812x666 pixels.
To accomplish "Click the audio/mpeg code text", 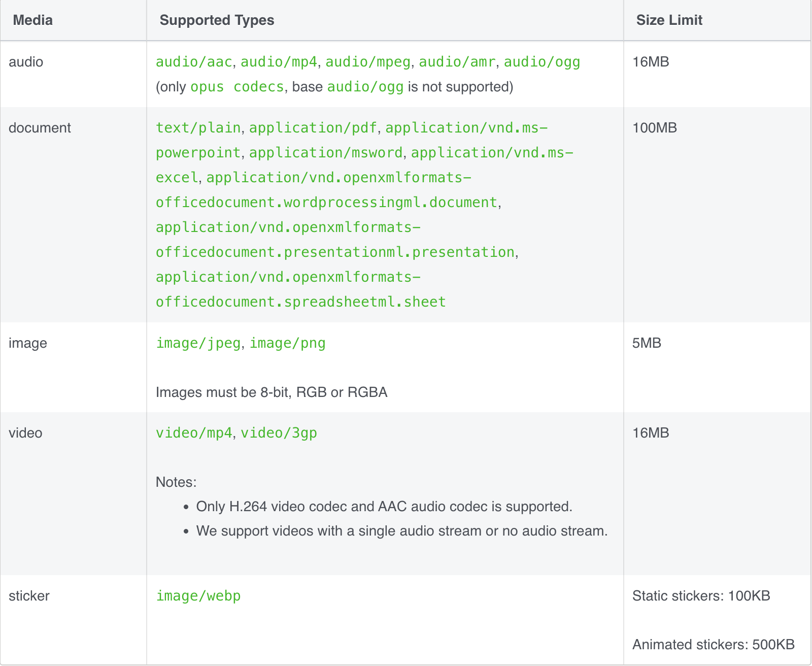I will pyautogui.click(x=367, y=62).
